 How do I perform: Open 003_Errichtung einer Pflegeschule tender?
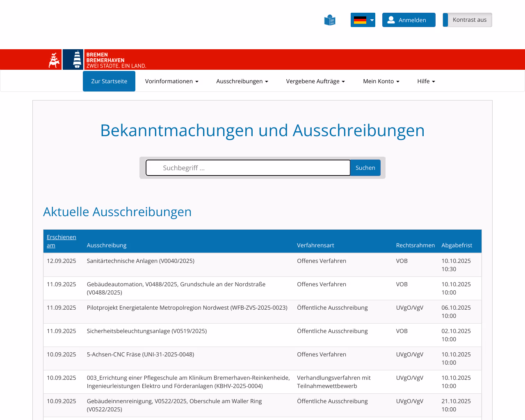coord(188,382)
